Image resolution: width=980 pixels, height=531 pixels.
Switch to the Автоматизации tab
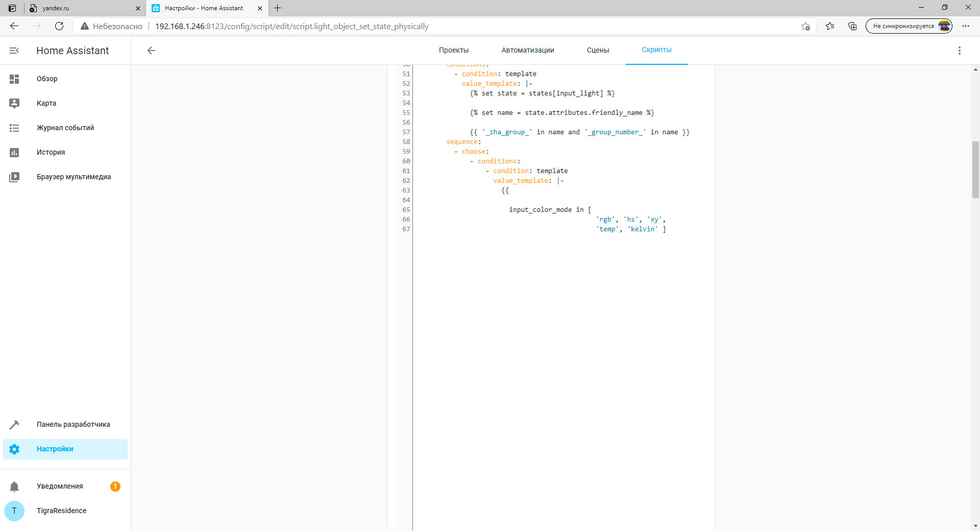click(x=528, y=50)
